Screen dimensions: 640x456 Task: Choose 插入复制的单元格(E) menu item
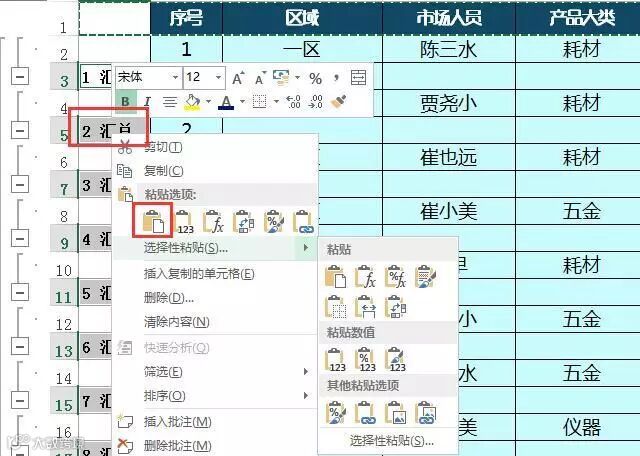(216, 274)
